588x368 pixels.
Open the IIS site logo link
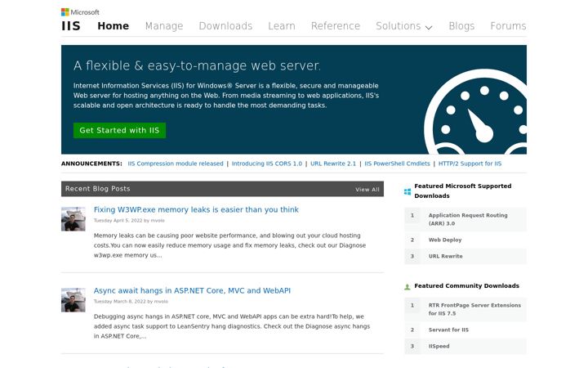point(71,26)
